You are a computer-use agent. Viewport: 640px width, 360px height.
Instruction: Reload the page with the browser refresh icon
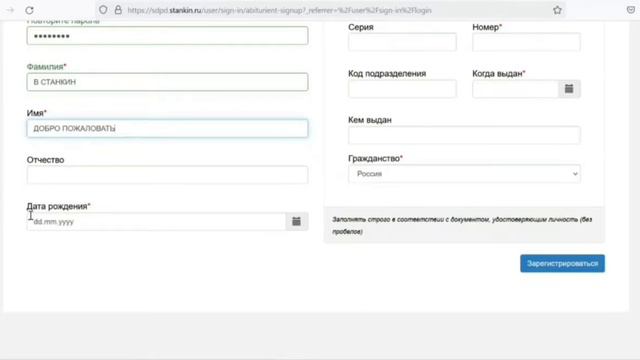point(29,10)
